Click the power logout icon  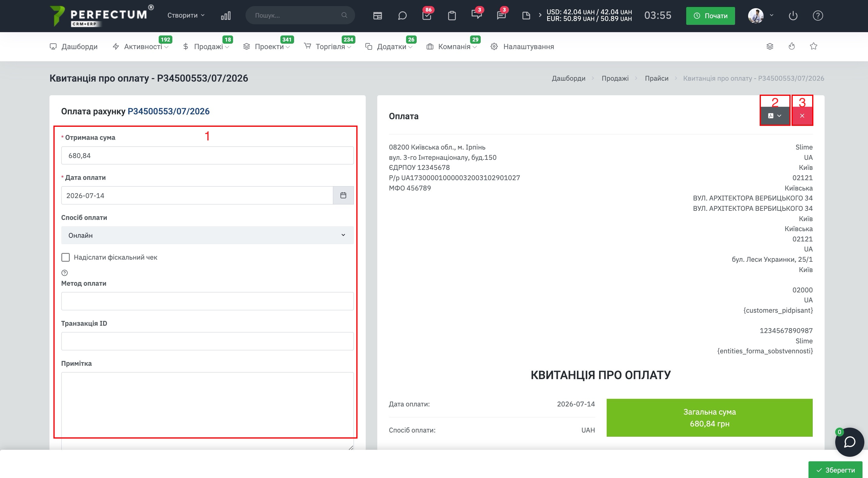[x=793, y=15]
